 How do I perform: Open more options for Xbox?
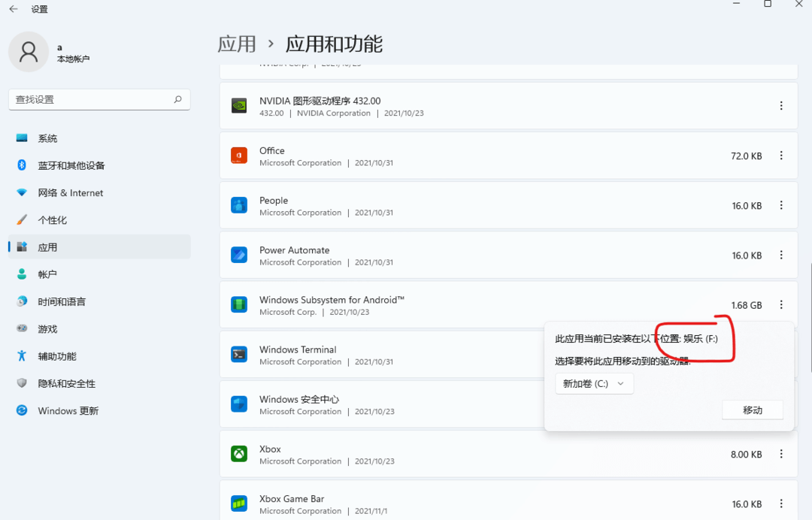pos(781,454)
